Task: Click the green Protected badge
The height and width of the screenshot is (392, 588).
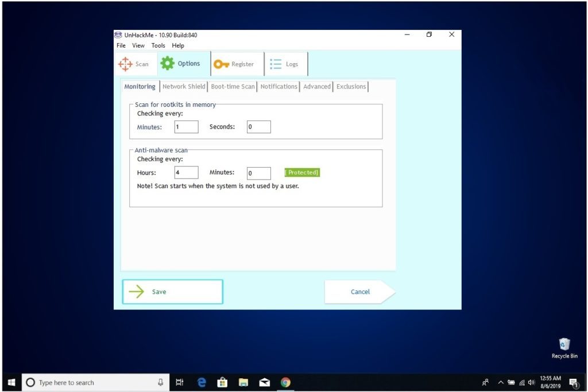Action: coord(302,172)
